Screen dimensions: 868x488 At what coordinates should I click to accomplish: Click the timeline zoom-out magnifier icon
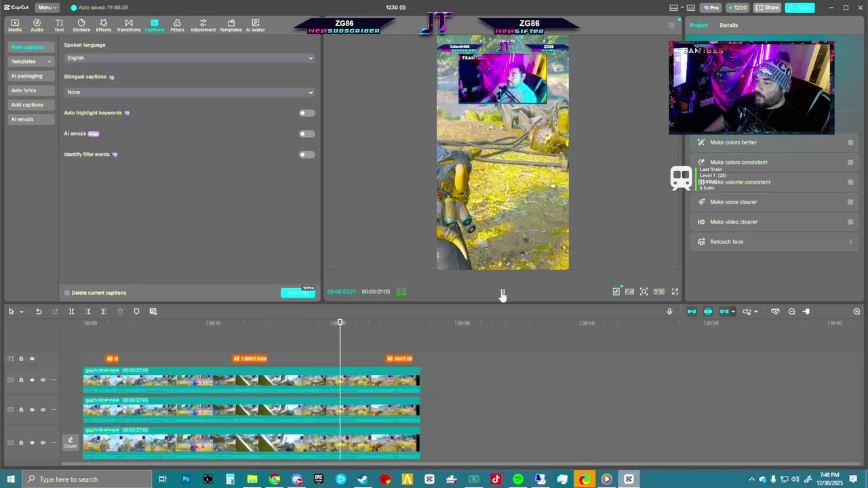tap(791, 311)
